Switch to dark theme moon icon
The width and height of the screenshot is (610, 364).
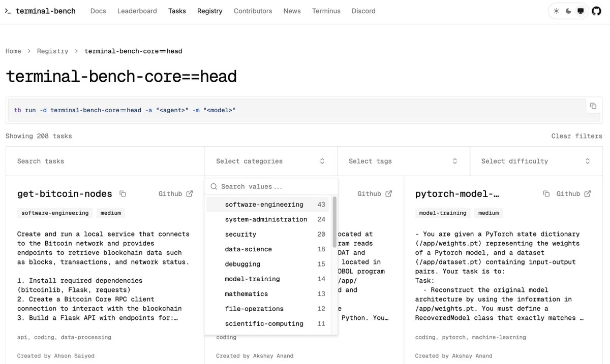coord(568,11)
